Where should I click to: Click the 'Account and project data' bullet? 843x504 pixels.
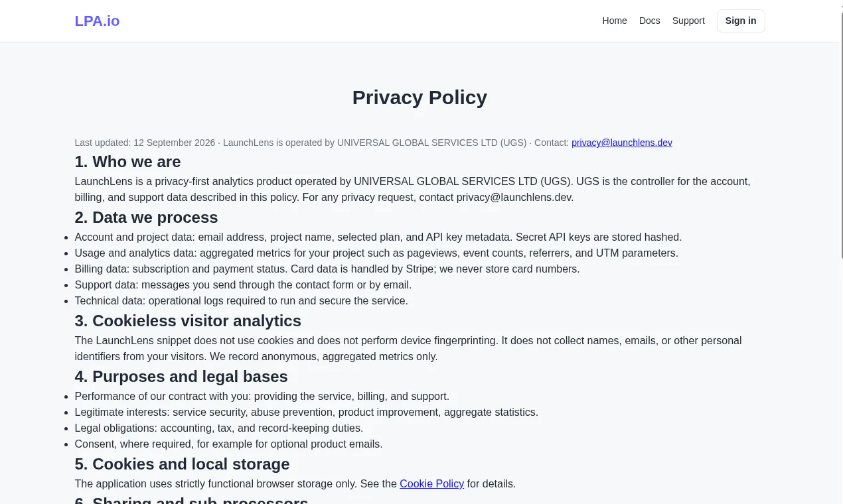click(x=378, y=237)
